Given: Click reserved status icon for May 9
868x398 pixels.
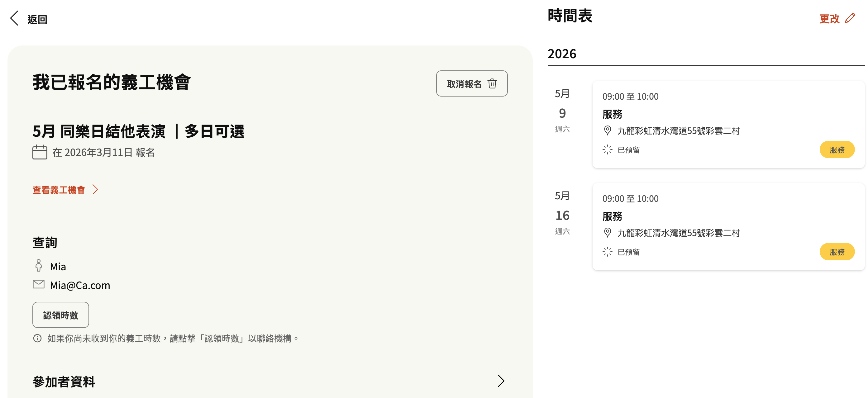Looking at the screenshot, I should click(x=607, y=149).
